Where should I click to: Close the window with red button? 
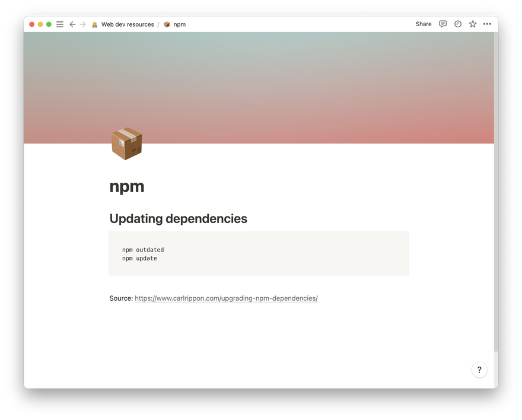tap(32, 24)
